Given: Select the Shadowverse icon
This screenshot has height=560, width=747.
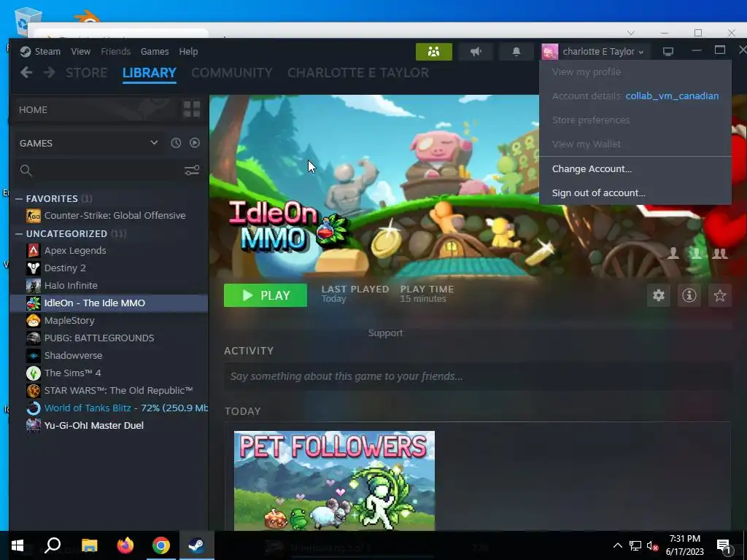Looking at the screenshot, I should pos(34,356).
